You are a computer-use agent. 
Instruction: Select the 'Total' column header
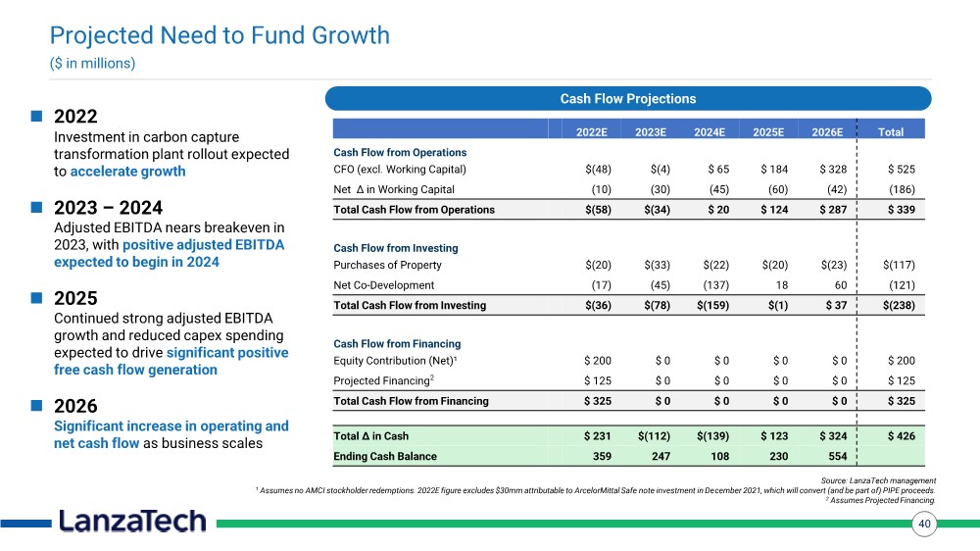coord(891,132)
